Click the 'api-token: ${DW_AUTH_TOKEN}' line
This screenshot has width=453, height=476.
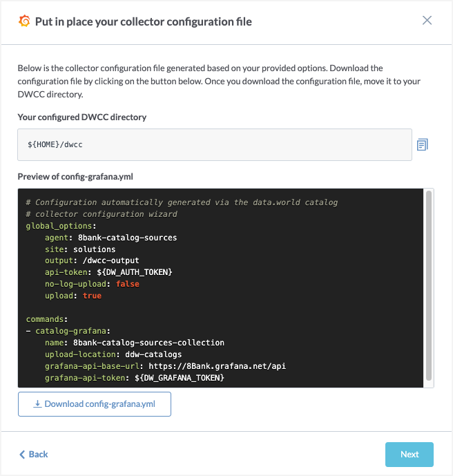108,272
